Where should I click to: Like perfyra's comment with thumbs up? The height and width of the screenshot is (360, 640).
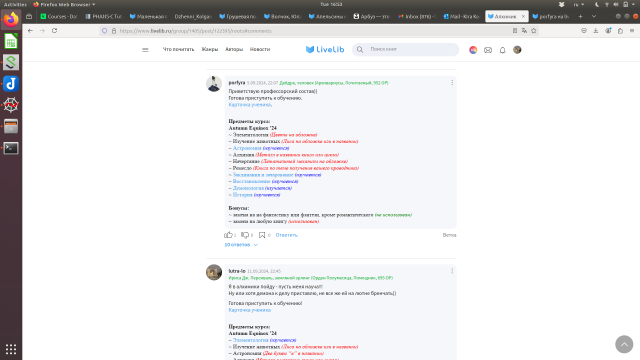(x=228, y=235)
